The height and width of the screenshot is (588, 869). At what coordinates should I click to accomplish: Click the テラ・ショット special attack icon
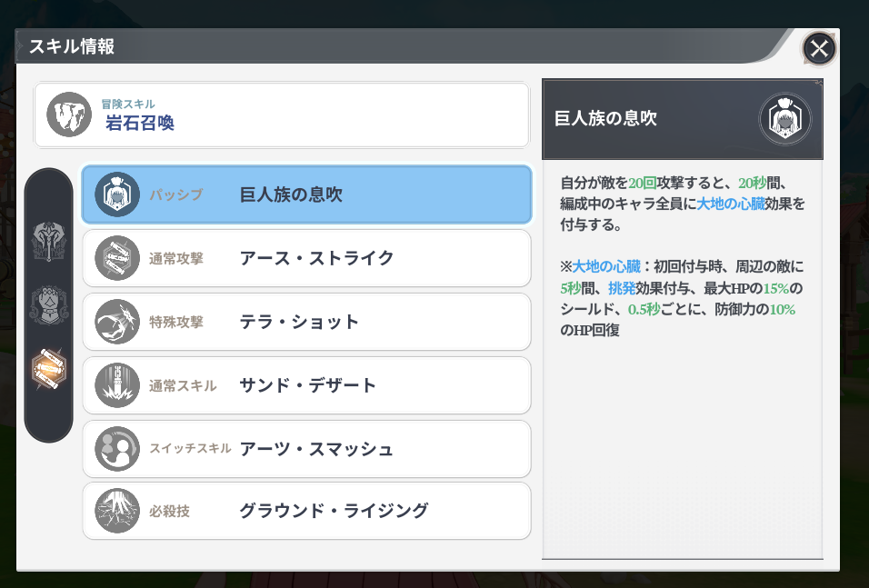pos(117,322)
